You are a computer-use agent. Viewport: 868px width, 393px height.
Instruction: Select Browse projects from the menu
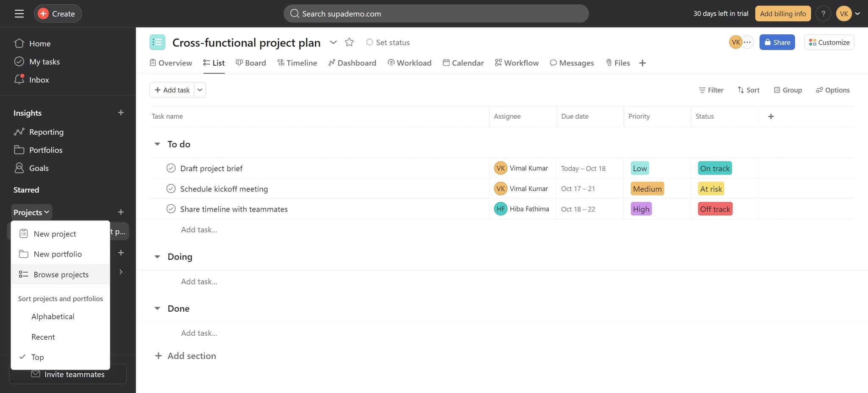coord(61,274)
